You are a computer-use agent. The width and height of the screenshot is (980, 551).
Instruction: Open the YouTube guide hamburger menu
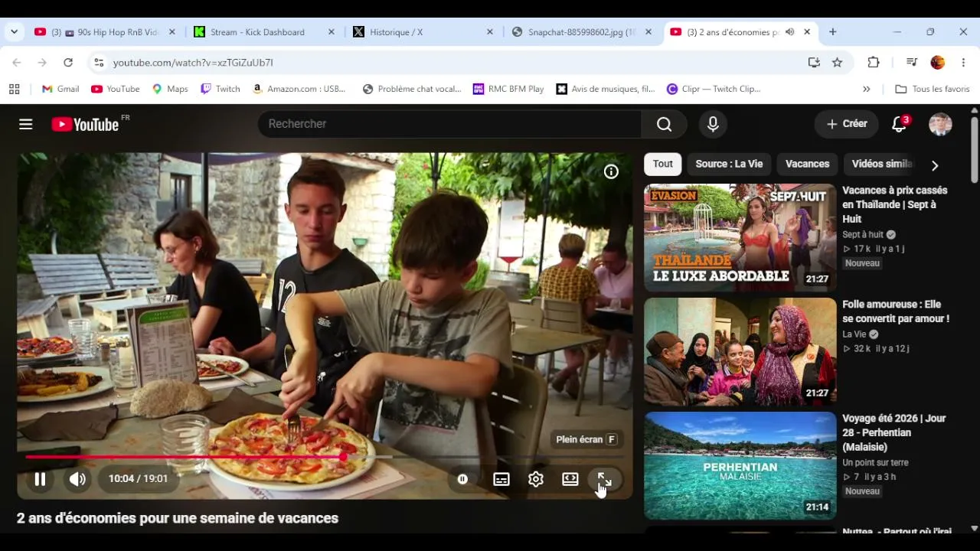click(26, 124)
